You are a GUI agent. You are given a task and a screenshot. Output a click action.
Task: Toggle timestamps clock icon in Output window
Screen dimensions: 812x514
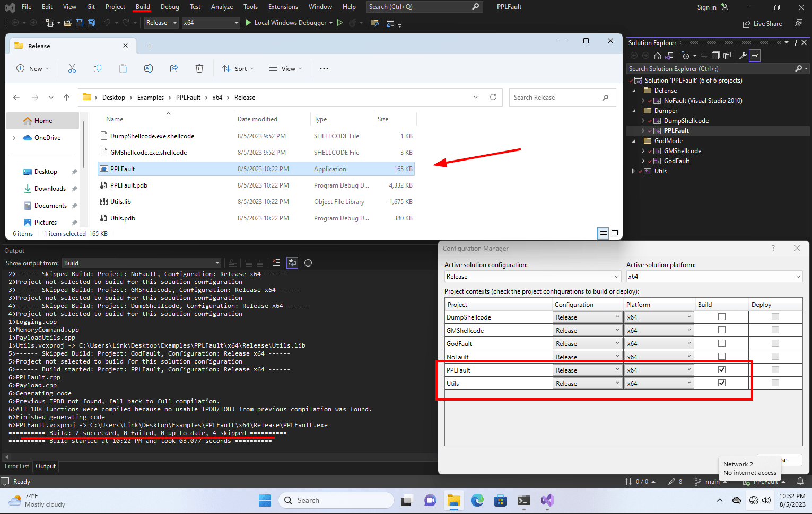308,263
